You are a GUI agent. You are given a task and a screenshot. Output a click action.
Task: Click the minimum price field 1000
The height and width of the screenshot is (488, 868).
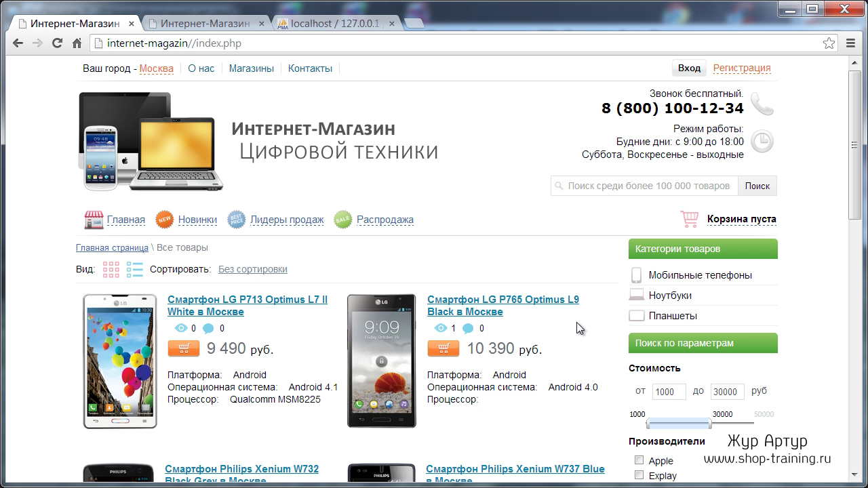[x=669, y=392]
